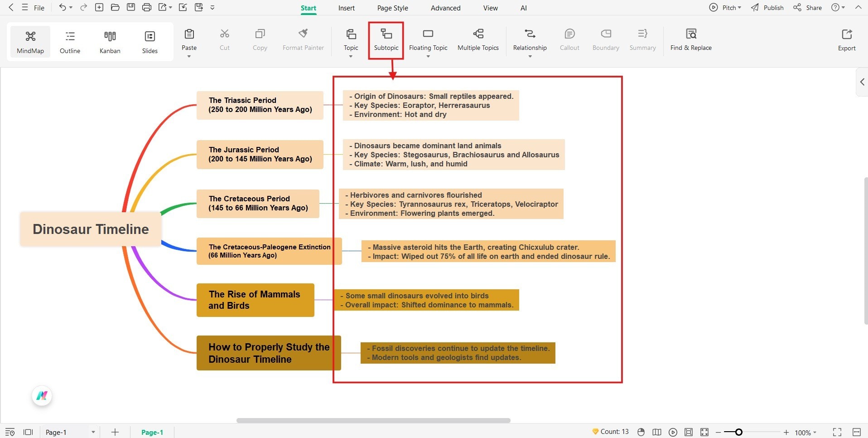Click the Export icon
Viewport: 868px width, 438px height.
pos(847,40)
